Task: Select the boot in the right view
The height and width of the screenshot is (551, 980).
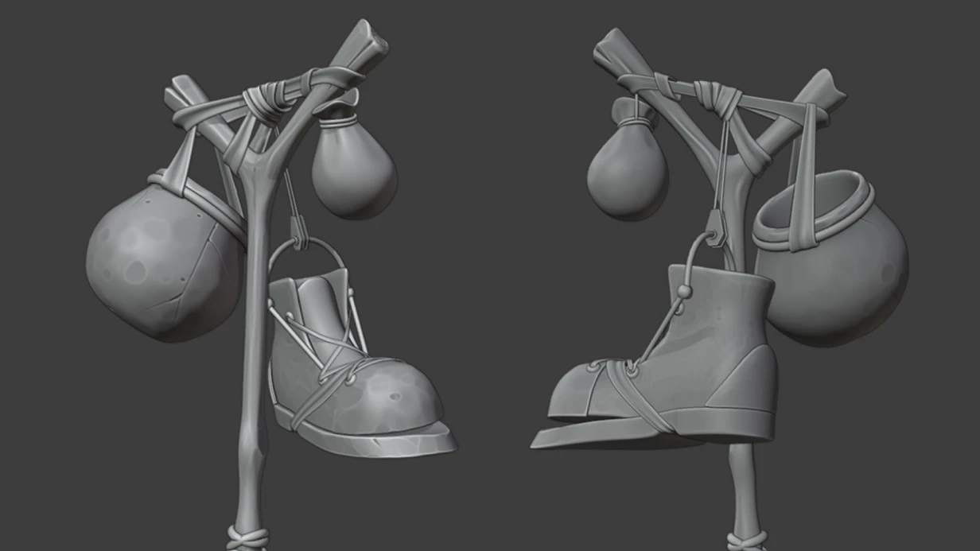Action: [654, 356]
